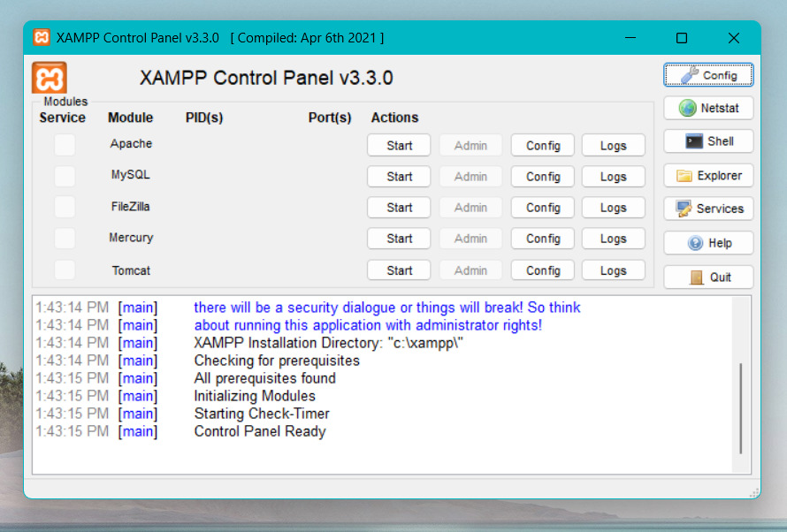Close the XAMPP Control Panel window
This screenshot has width=787, height=532.
(733, 38)
